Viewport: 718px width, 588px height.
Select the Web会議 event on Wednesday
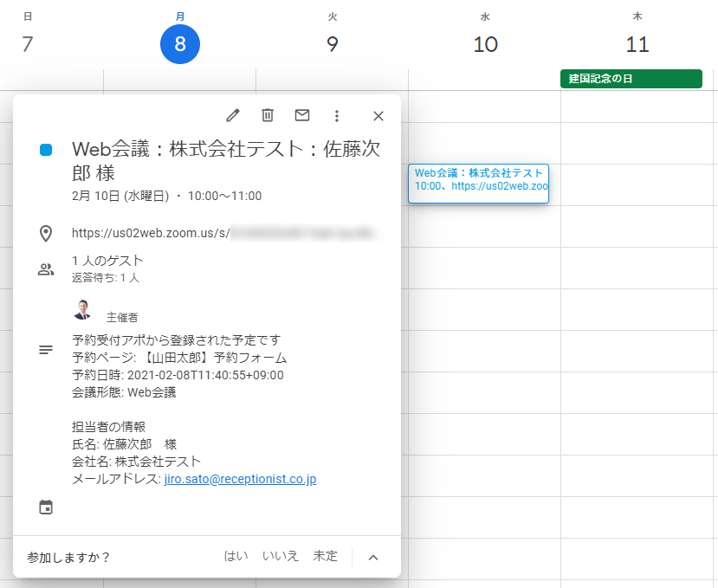[479, 179]
